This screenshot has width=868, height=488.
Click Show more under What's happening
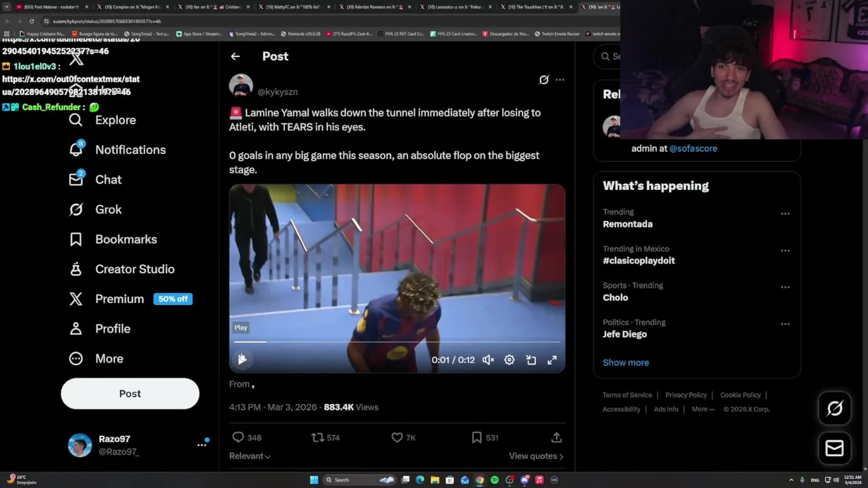point(626,363)
